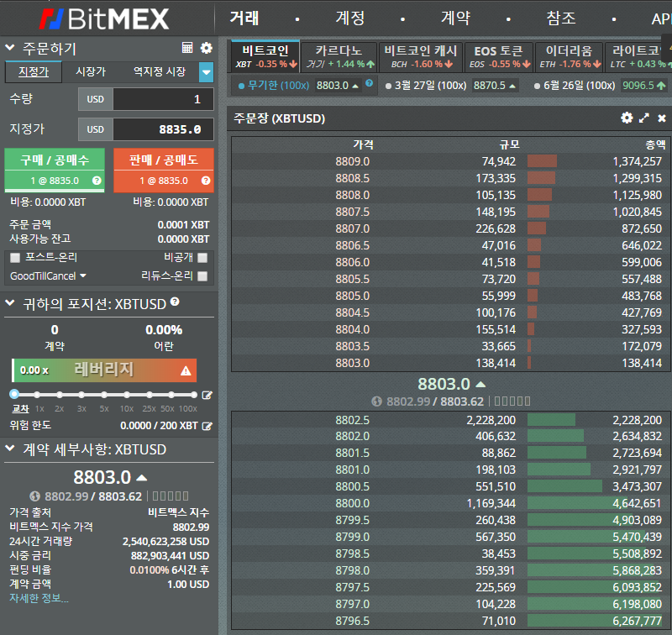This screenshot has height=635, width=672.
Task: Open the 거래 (Trade) menu
Action: (x=244, y=18)
